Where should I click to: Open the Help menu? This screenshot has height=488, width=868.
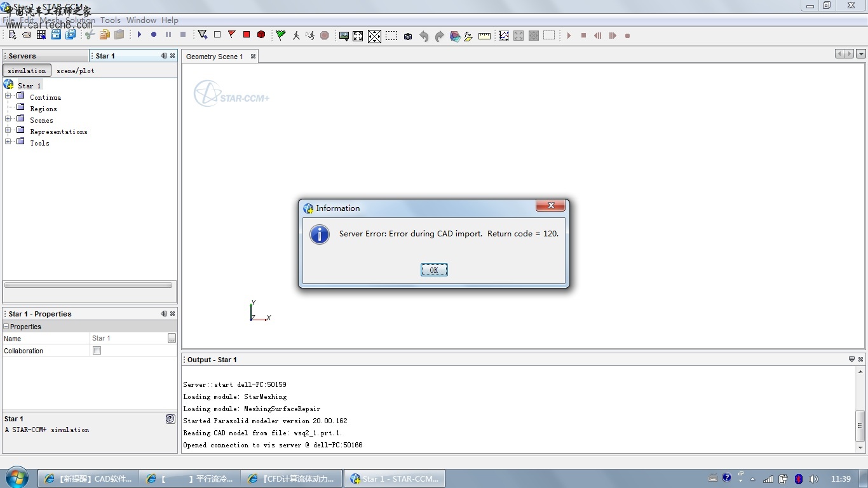pos(170,20)
